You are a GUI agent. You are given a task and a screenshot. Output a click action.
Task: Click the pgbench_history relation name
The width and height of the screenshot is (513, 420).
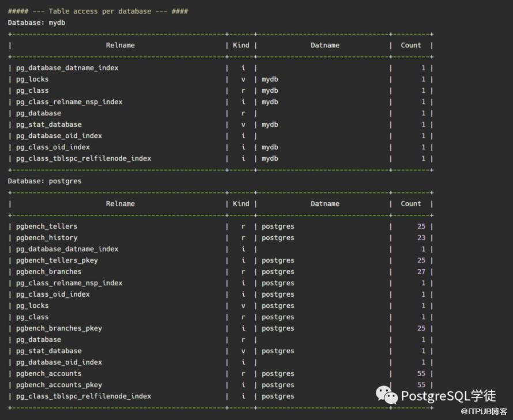coord(47,237)
